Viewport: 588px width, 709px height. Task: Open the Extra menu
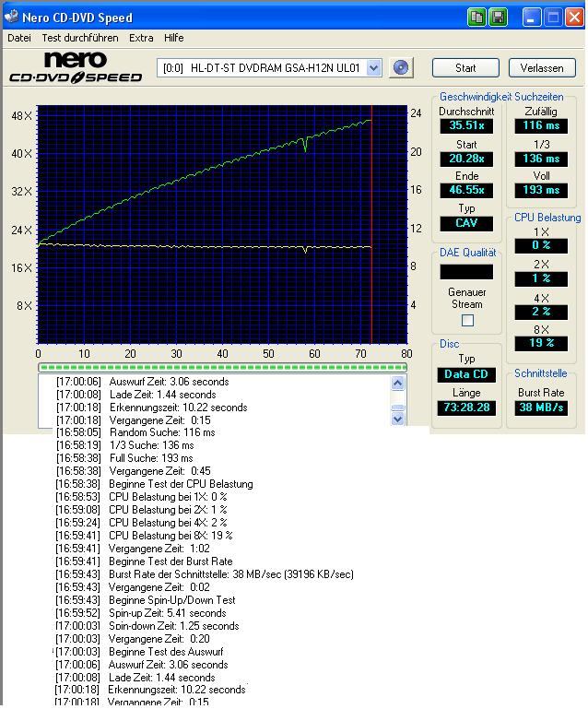[141, 38]
